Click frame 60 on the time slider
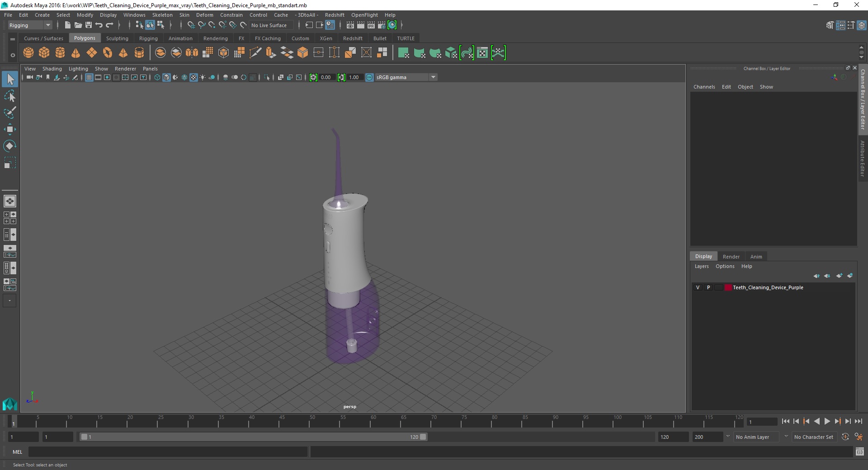Screen dimensions: 868x470 click(373, 421)
